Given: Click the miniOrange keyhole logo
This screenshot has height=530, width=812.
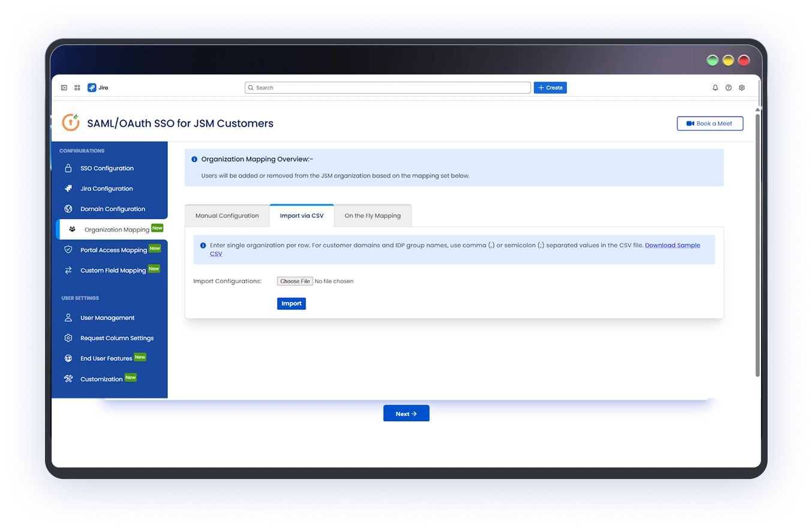Looking at the screenshot, I should pyautogui.click(x=71, y=122).
